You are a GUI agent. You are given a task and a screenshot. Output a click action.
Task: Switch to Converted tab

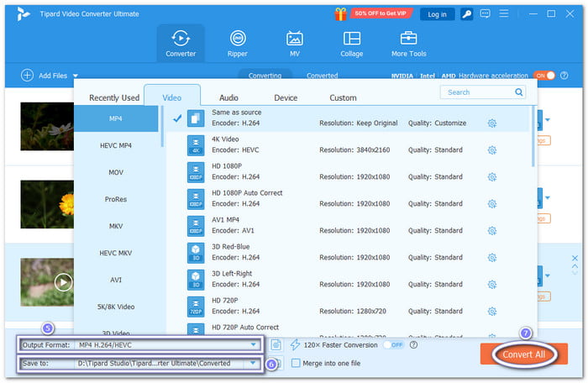pos(322,75)
